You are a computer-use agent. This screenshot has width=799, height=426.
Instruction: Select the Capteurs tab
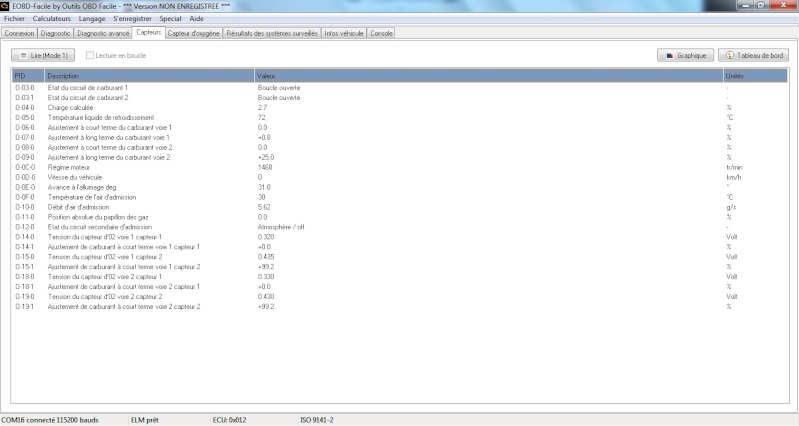point(149,32)
